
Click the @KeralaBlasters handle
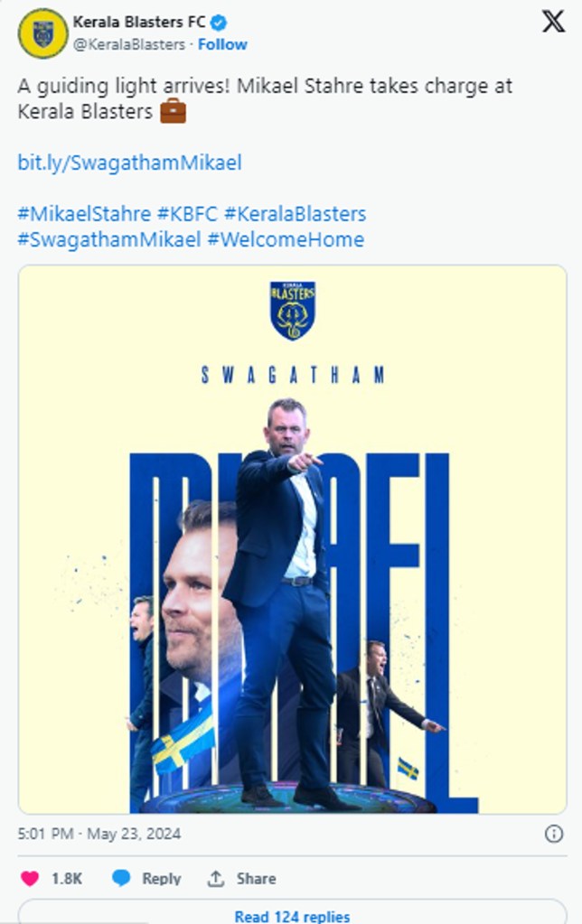(129, 44)
